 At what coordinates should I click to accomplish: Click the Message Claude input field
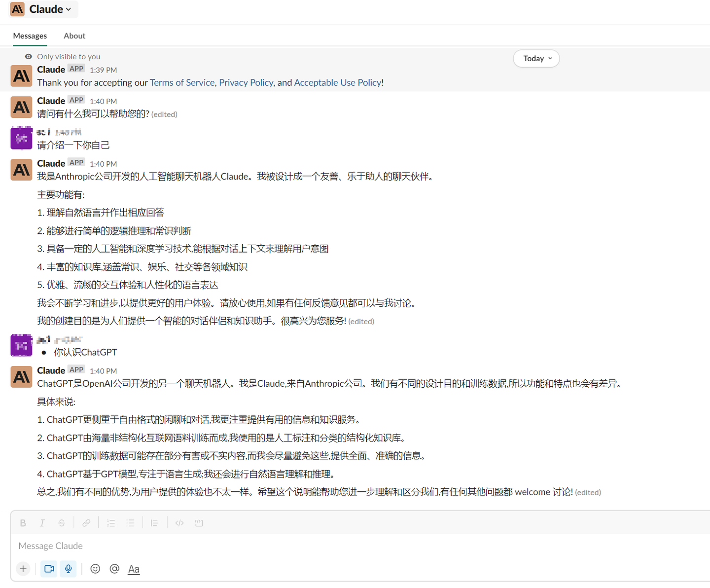tap(197, 546)
